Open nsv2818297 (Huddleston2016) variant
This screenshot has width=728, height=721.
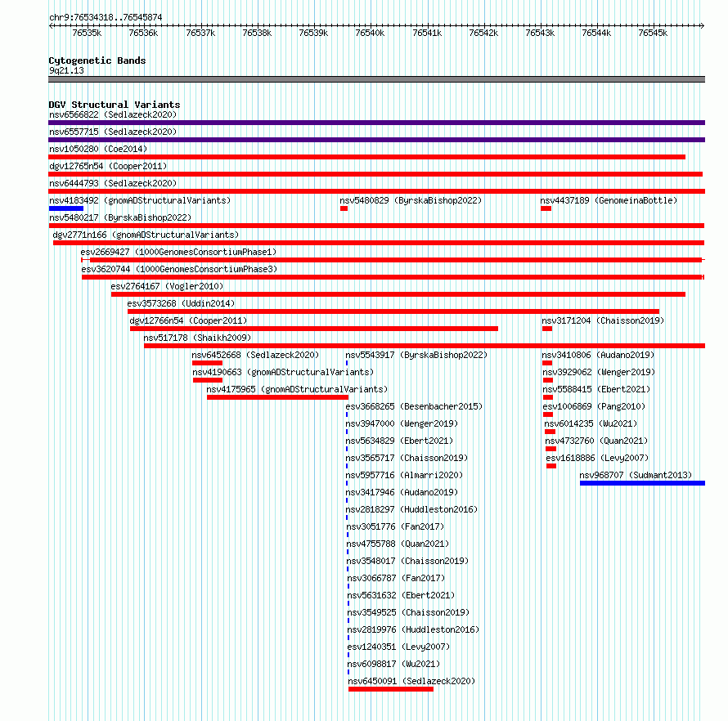click(x=411, y=509)
